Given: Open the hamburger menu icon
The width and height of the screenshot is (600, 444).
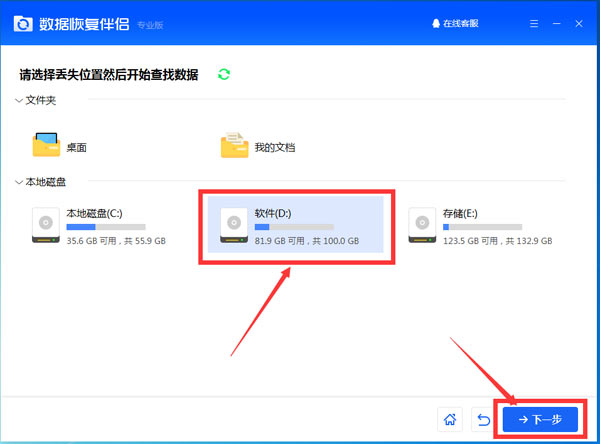Looking at the screenshot, I should (534, 24).
